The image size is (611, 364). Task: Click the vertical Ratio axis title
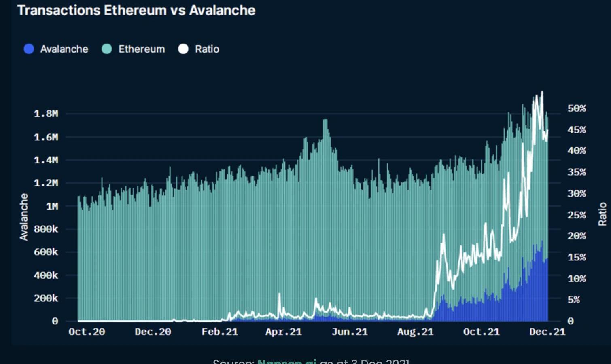602,214
